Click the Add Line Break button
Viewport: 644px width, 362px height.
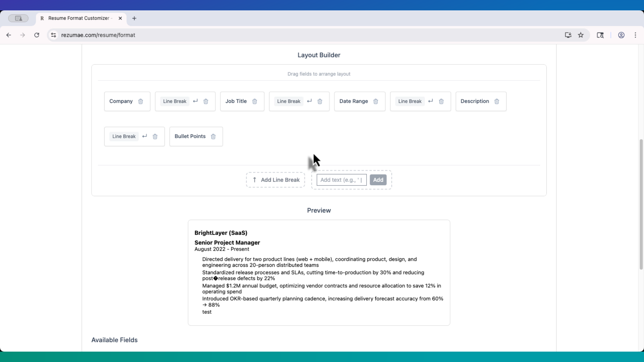[275, 180]
